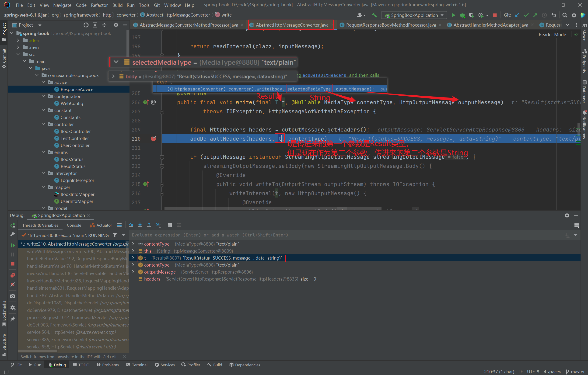Switch to AbstractMessageConverterMethodProcessor.java tab
The width and height of the screenshot is (588, 375).
coord(189,25)
